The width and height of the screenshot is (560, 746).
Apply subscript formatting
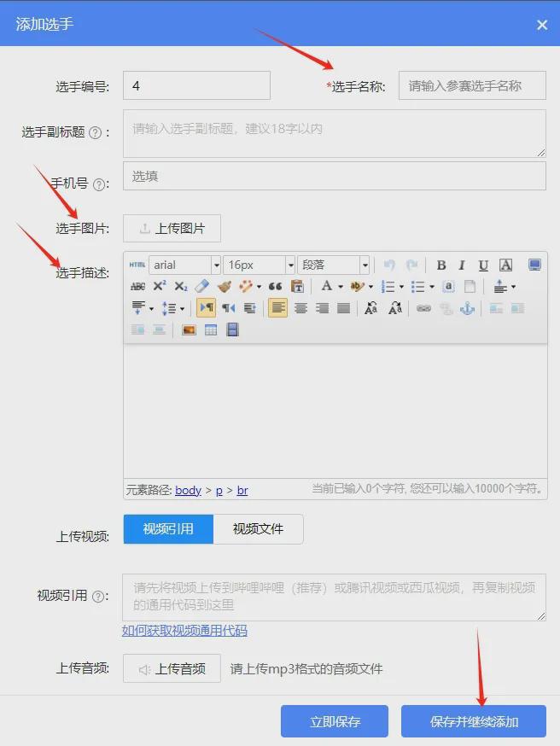click(181, 287)
